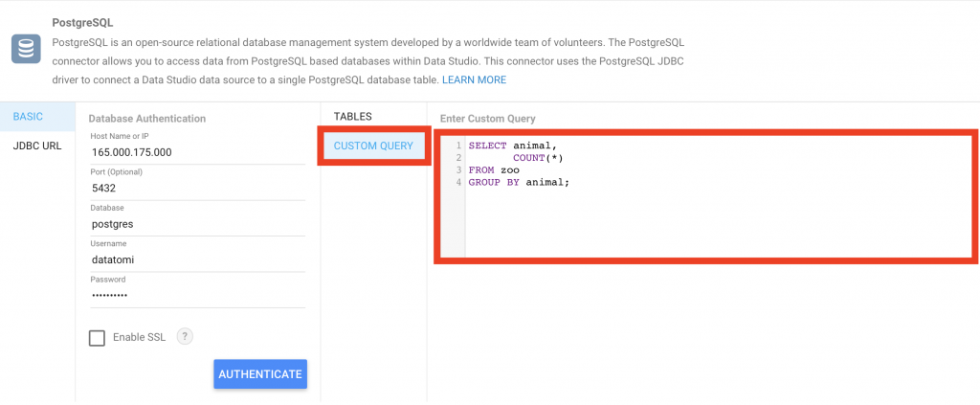Screen dimensions: 980x405
Task: Click the PostgreSQL connector title
Action: (82, 23)
